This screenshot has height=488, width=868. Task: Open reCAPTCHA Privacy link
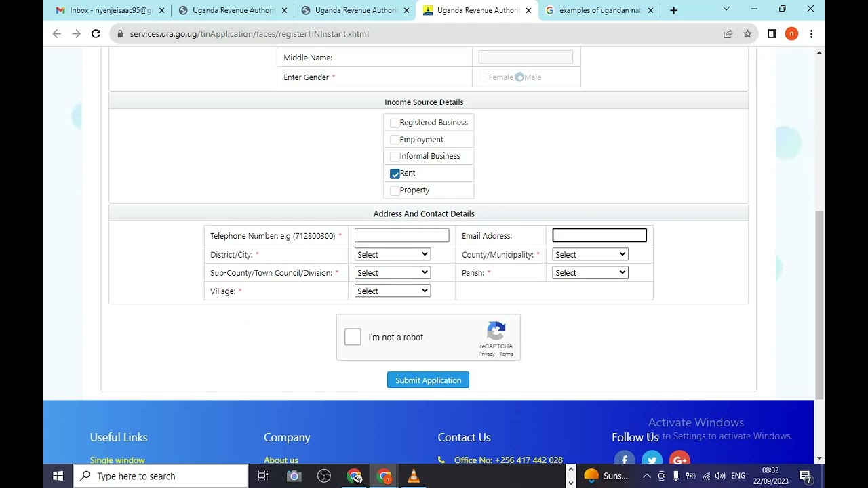tap(487, 354)
